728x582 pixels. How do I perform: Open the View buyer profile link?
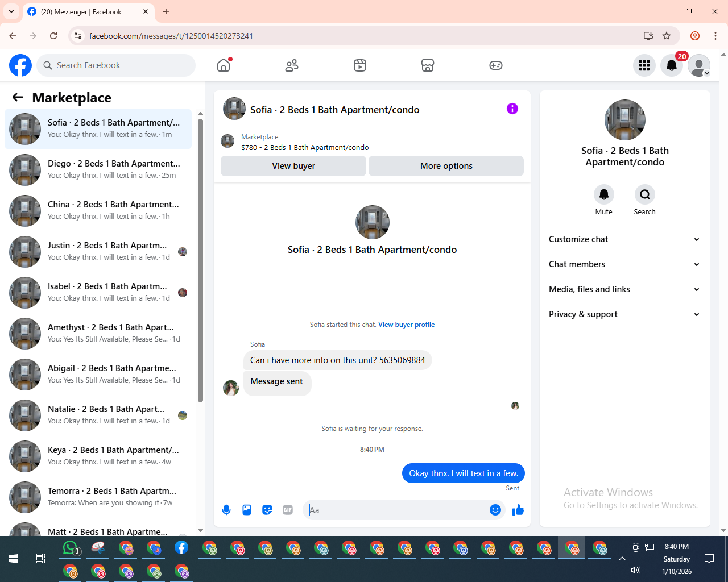point(406,325)
